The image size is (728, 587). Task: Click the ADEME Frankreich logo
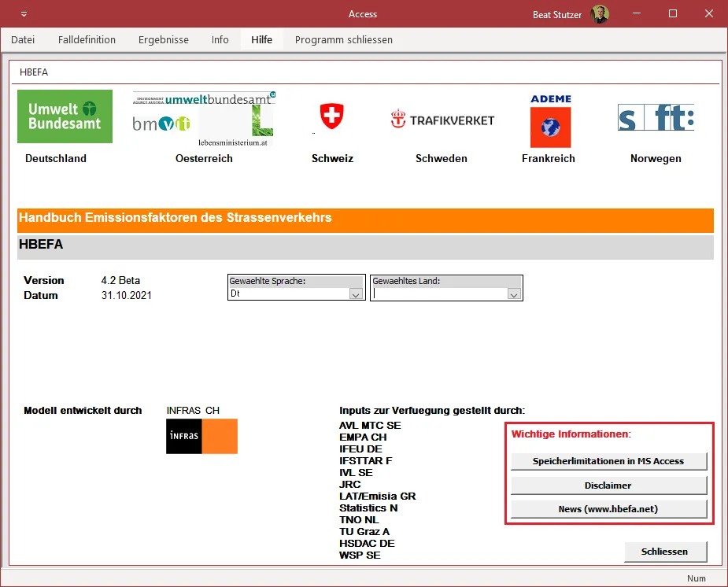(551, 120)
